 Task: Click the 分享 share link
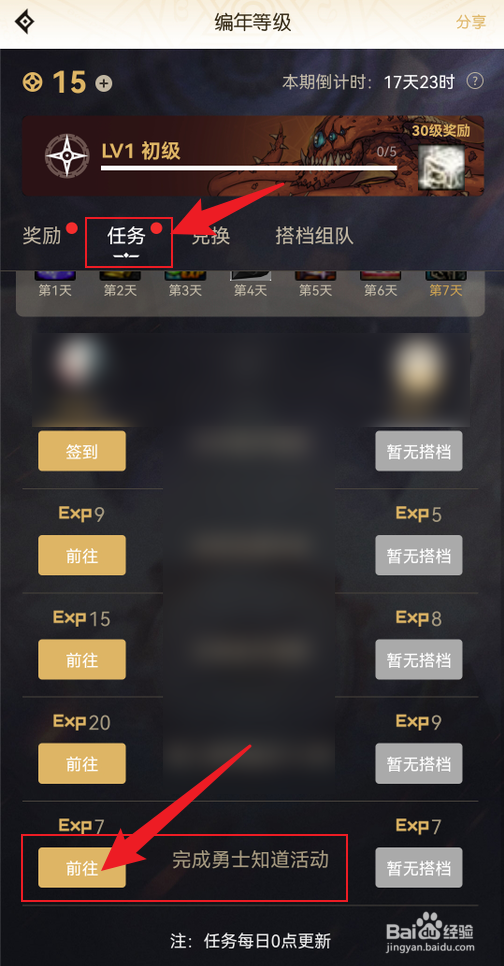point(471,22)
